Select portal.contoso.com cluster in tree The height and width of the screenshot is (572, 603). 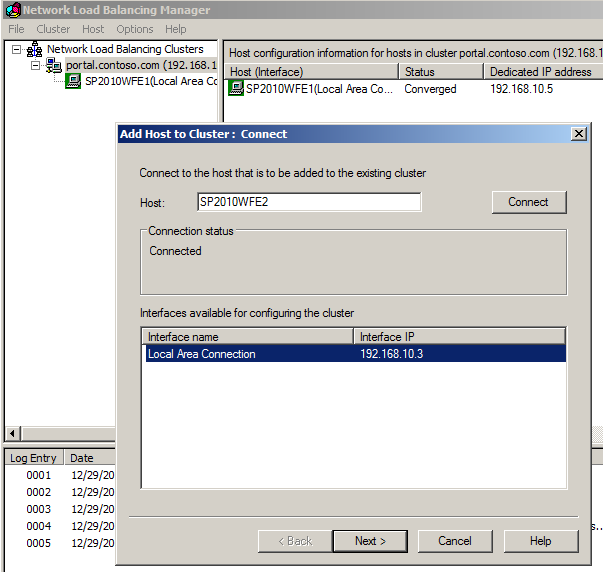[x=141, y=65]
